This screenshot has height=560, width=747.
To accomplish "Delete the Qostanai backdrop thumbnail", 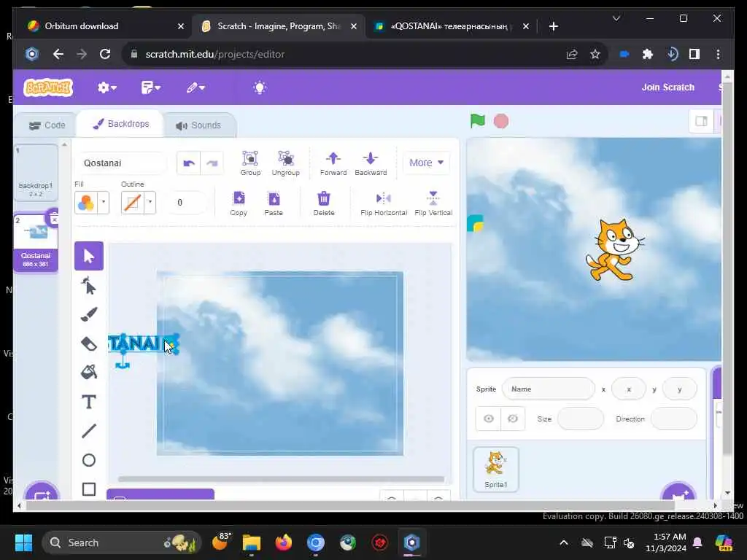I will tap(53, 218).
